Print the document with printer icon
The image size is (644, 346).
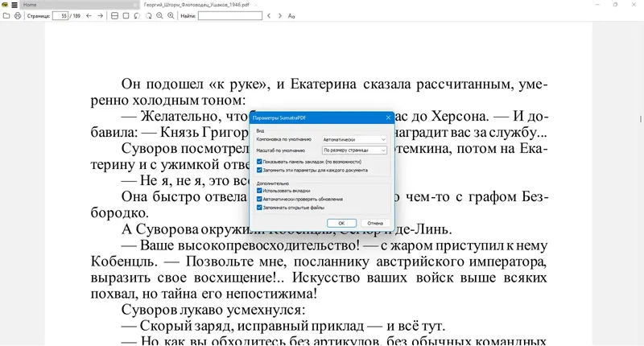coord(17,16)
